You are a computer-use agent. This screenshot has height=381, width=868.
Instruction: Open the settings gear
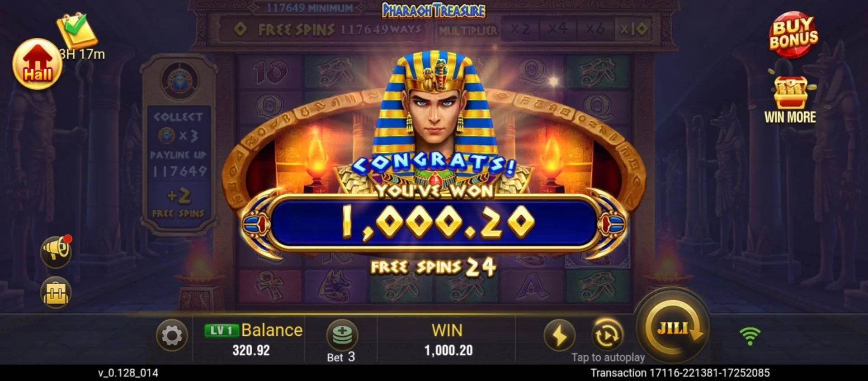click(172, 336)
